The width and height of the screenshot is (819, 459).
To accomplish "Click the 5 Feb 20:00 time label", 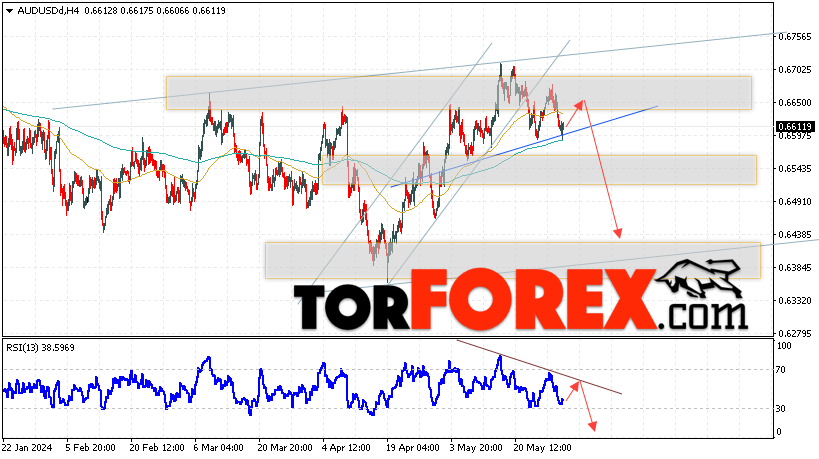I will [91, 448].
